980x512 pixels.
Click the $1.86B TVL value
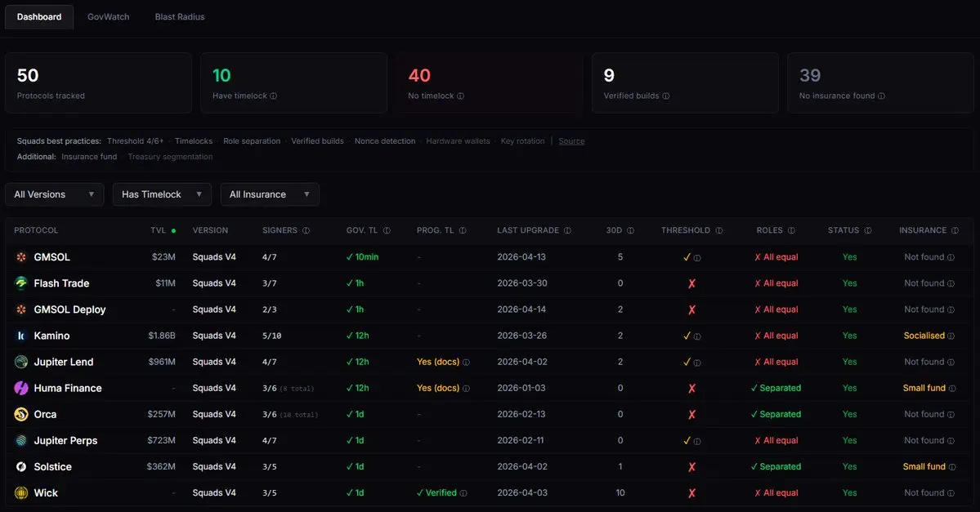(x=162, y=336)
